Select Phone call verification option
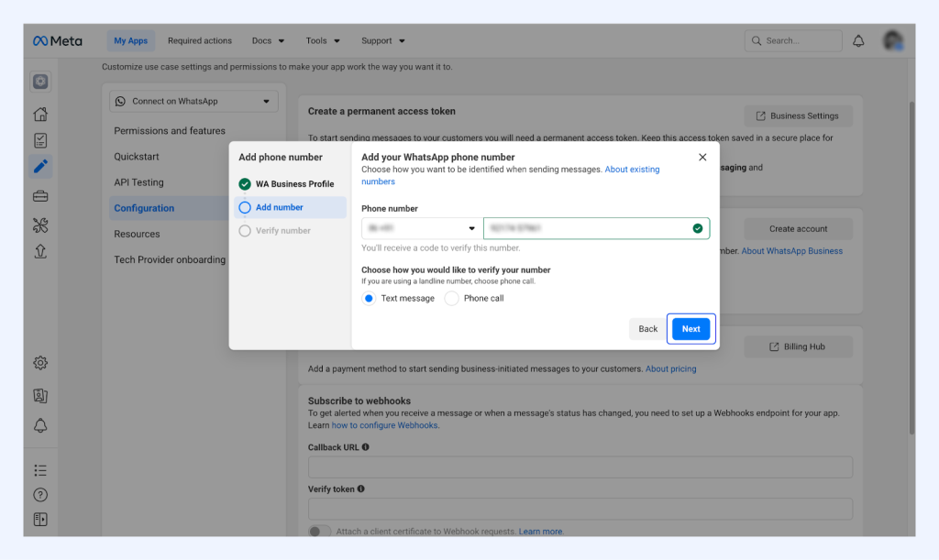Screen dimensions: 939x560 pyautogui.click(x=451, y=298)
